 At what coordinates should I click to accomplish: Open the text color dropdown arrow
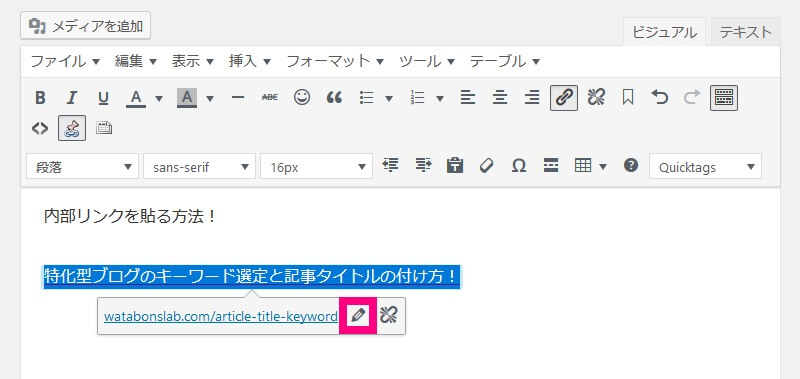(159, 98)
